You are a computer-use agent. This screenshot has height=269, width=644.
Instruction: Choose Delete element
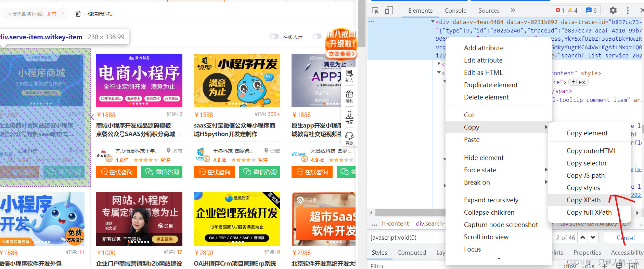[x=499, y=97]
